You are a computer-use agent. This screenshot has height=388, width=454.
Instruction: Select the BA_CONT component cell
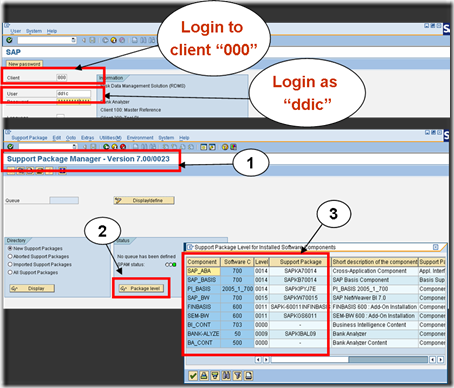(203, 343)
